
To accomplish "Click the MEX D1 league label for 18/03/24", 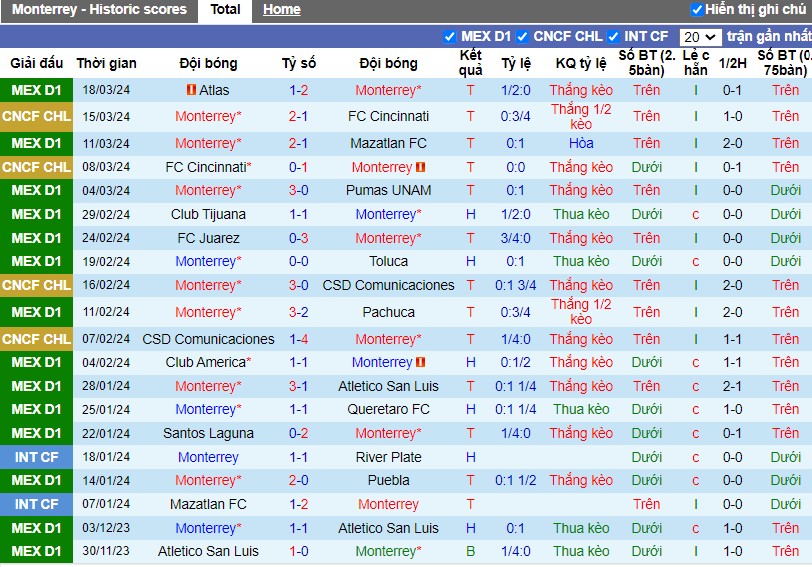I will tap(36, 90).
